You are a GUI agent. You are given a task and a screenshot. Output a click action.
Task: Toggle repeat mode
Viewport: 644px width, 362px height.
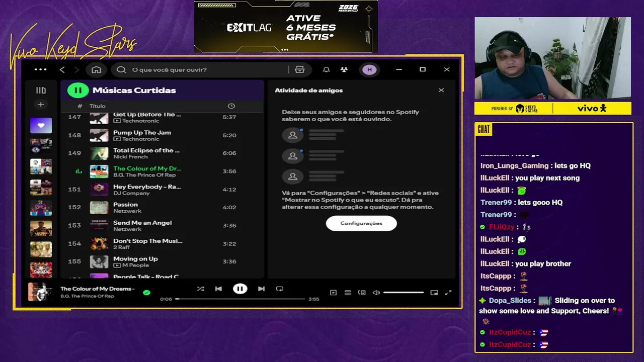point(280,289)
